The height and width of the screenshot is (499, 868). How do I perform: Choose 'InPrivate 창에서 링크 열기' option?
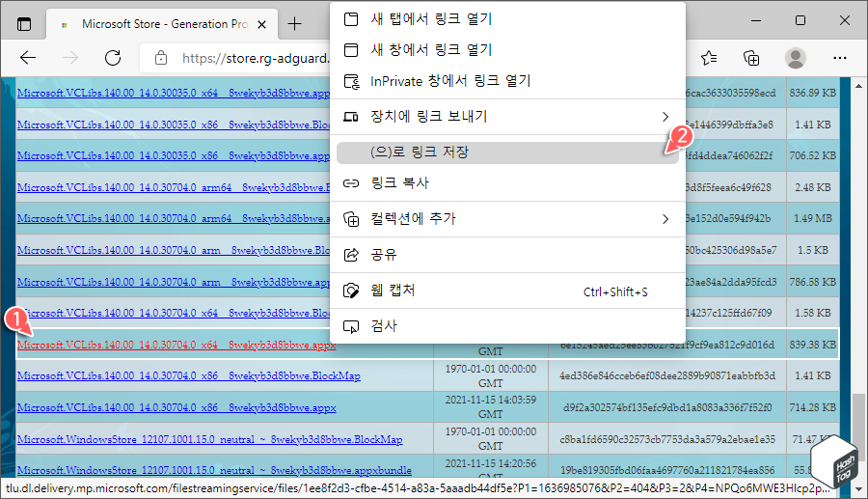coord(507,81)
